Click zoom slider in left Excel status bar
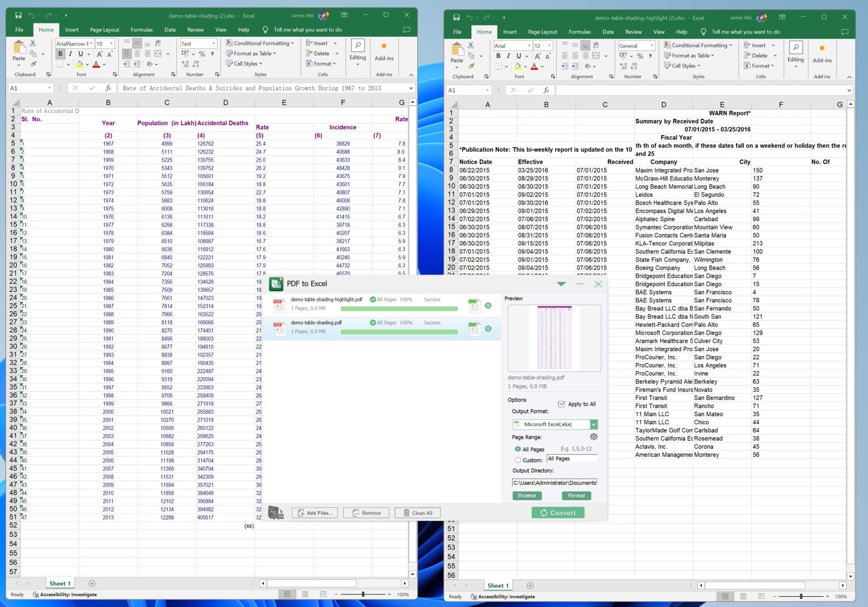 (x=363, y=595)
